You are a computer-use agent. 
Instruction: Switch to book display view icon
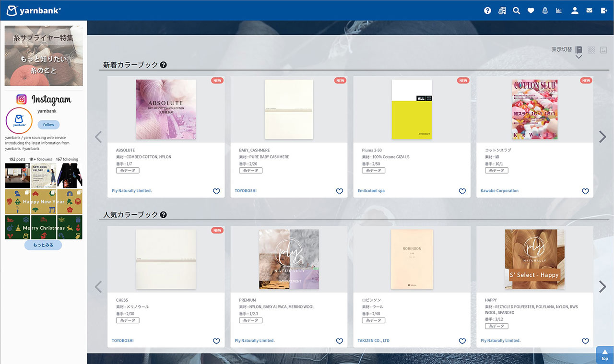(x=579, y=49)
